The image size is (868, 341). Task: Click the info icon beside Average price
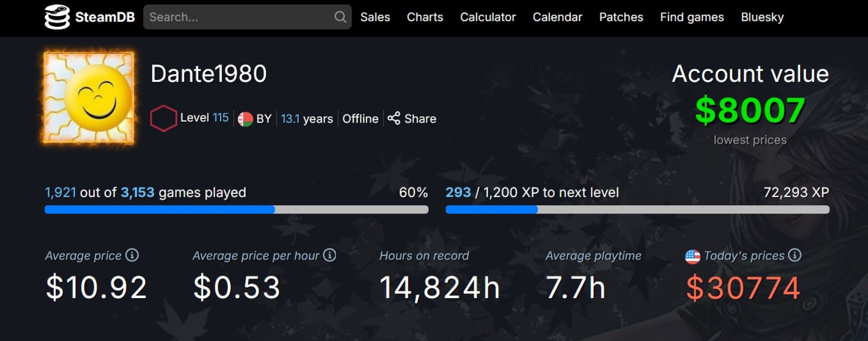(x=132, y=255)
